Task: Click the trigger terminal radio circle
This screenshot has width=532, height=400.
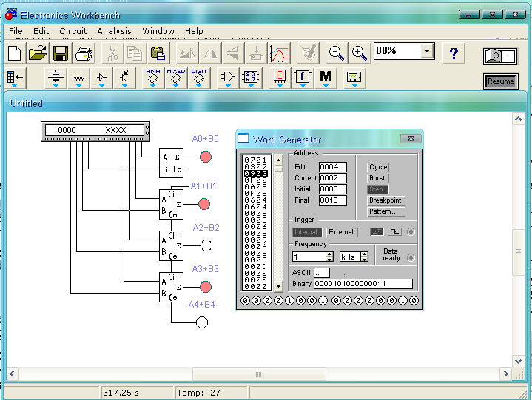Action: point(411,232)
